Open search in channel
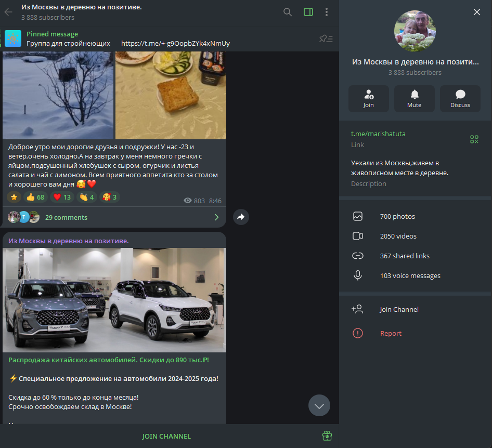Viewport: 492px width, 448px height. pyautogui.click(x=288, y=12)
